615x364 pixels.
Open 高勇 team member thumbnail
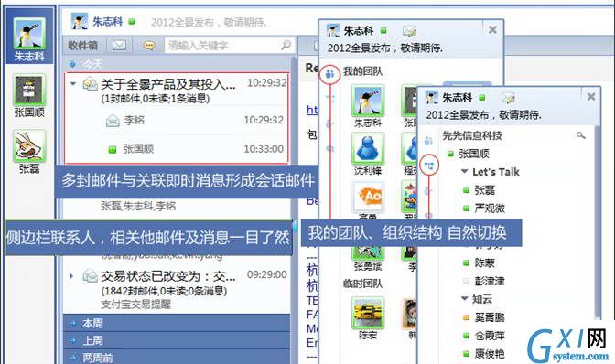click(x=368, y=197)
